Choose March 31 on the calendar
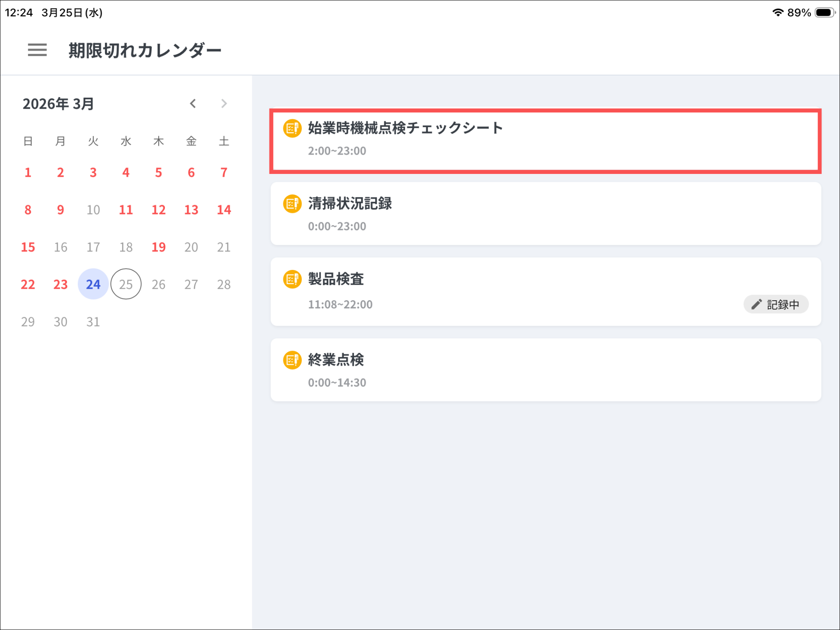This screenshot has width=840, height=630. pyautogui.click(x=93, y=322)
